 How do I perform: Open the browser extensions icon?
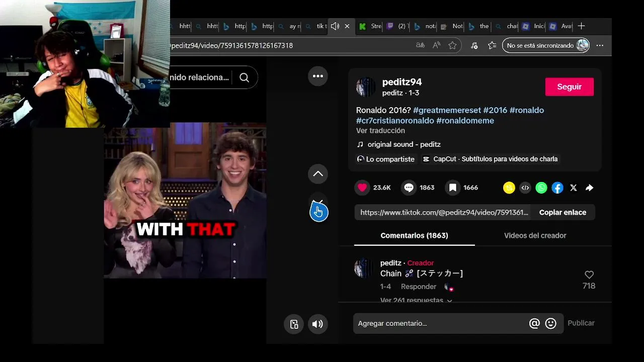(x=474, y=45)
